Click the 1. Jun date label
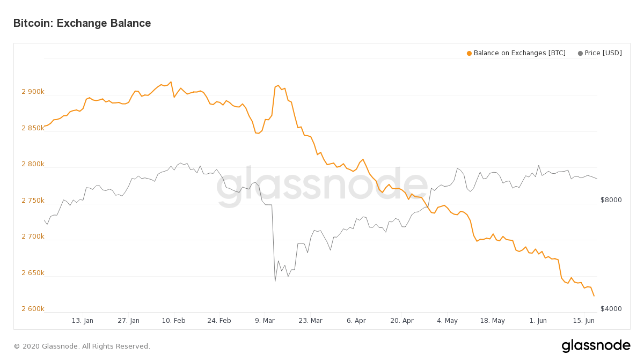 tap(538, 321)
